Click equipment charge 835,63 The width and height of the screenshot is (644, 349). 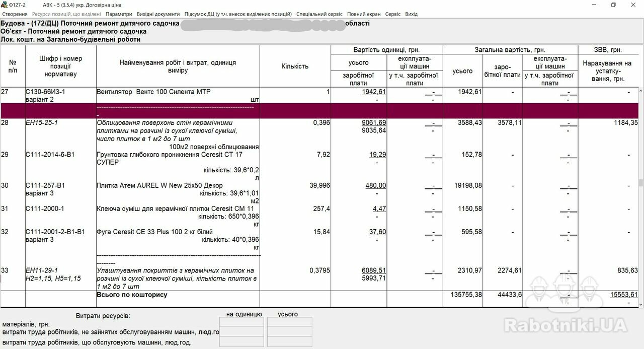pos(627,270)
